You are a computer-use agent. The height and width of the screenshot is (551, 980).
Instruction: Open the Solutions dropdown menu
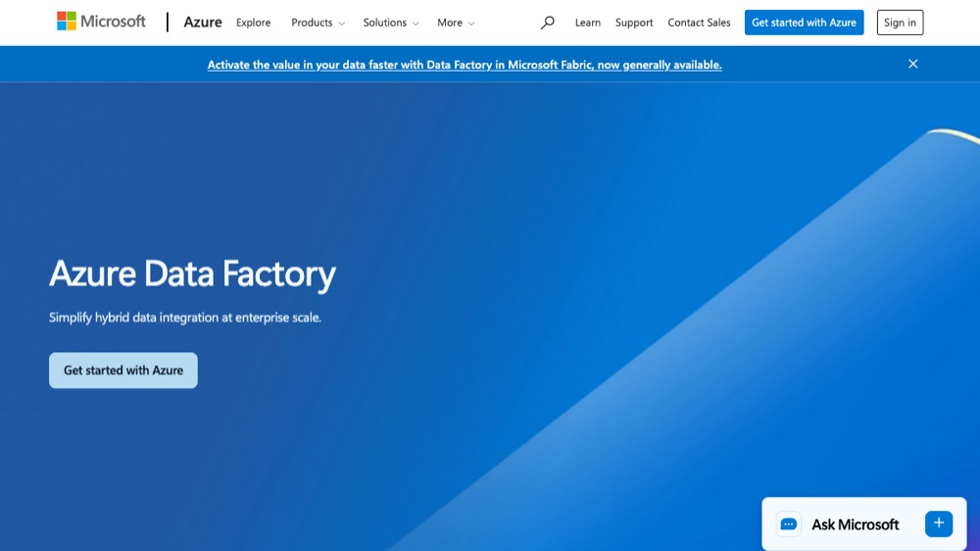[391, 23]
